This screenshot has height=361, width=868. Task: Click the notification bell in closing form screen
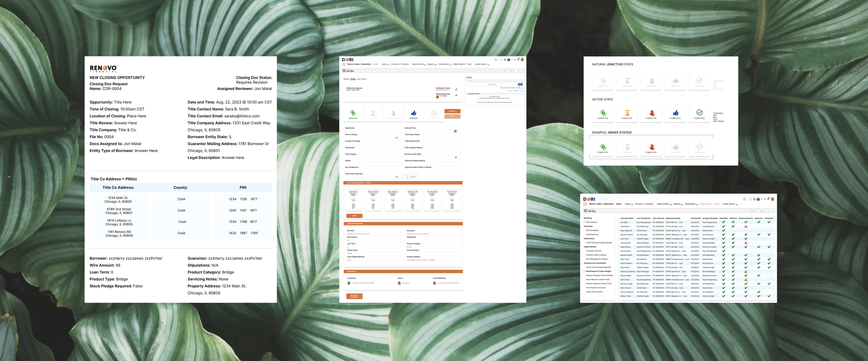pyautogui.click(x=518, y=59)
